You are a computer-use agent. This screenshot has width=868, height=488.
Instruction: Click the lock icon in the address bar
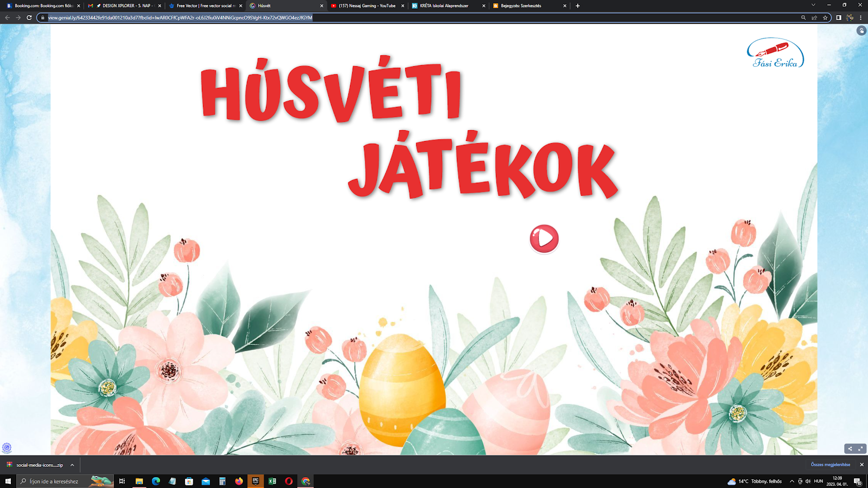point(43,17)
